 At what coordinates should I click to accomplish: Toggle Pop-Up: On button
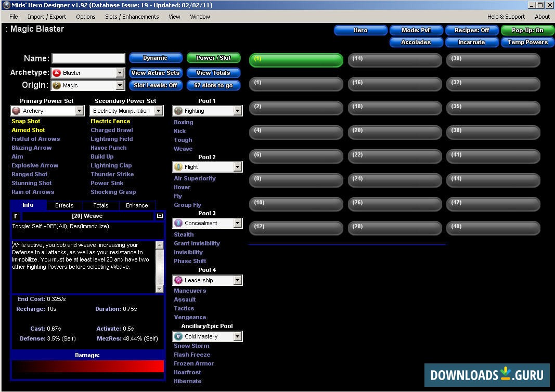pos(527,31)
